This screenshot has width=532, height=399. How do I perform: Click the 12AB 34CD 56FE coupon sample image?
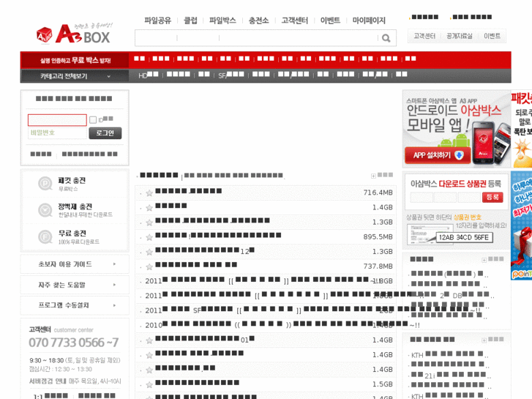pyautogui.click(x=450, y=234)
